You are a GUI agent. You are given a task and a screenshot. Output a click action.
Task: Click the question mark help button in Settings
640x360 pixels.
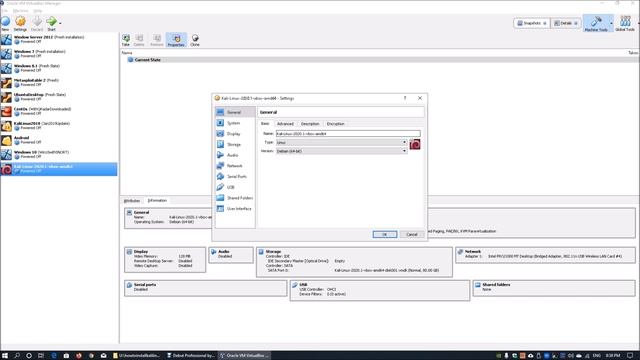pyautogui.click(x=405, y=98)
